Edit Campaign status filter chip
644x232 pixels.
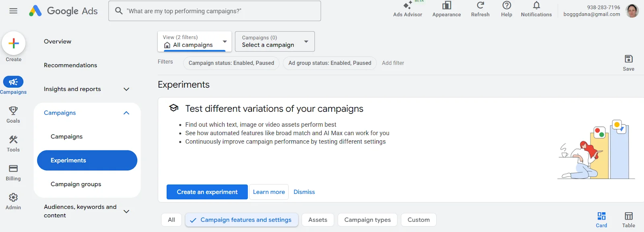click(231, 63)
